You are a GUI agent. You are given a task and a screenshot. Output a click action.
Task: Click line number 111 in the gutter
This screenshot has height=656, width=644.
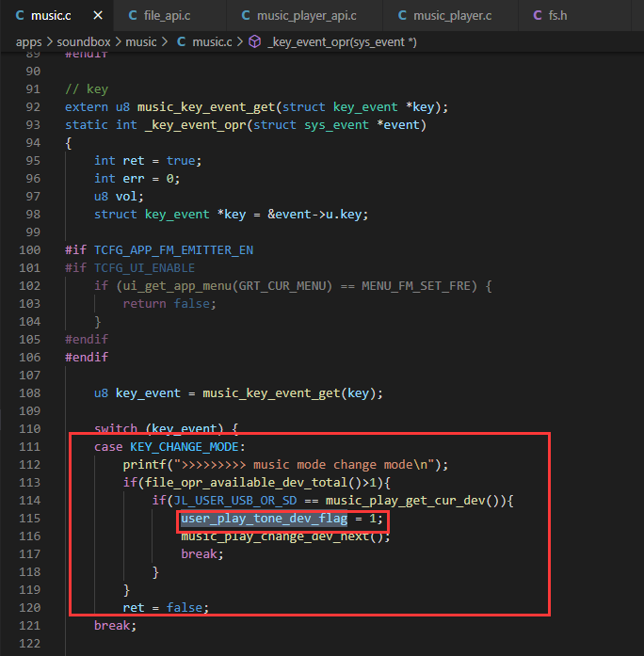30,446
